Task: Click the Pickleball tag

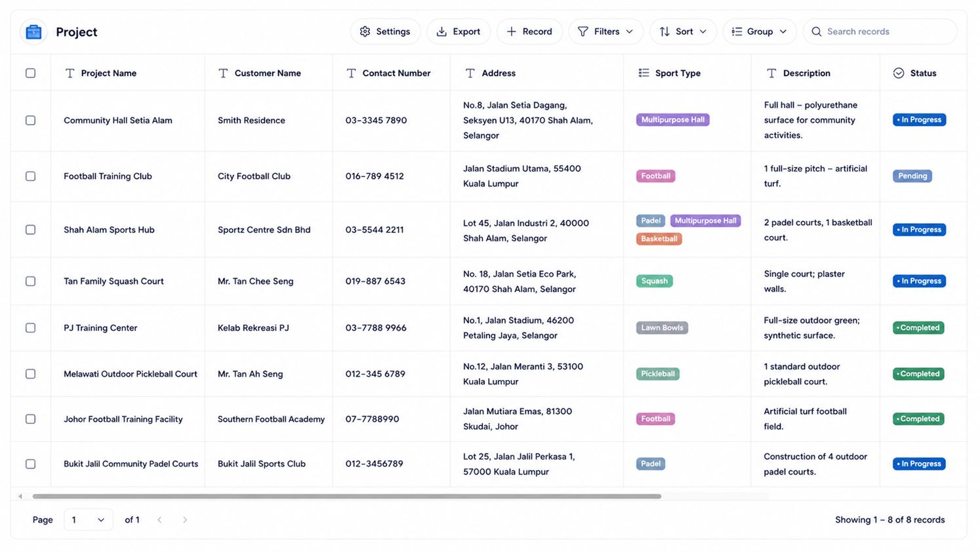Action: pos(657,373)
